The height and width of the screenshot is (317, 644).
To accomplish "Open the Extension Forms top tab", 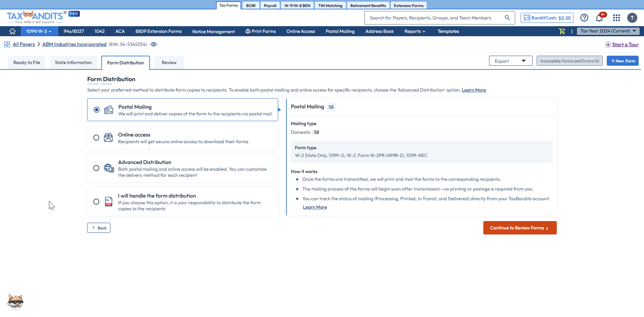I will pos(409,6).
